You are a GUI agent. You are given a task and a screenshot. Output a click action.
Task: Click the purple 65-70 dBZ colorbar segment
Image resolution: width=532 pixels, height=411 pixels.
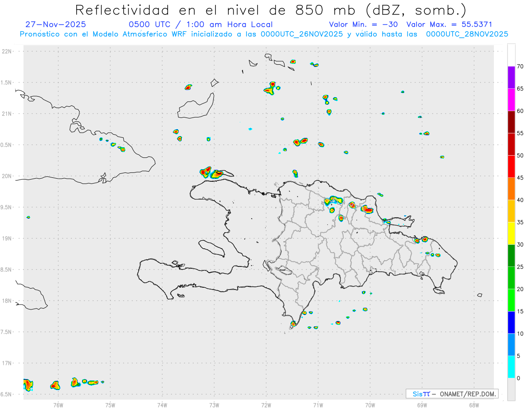click(511, 78)
